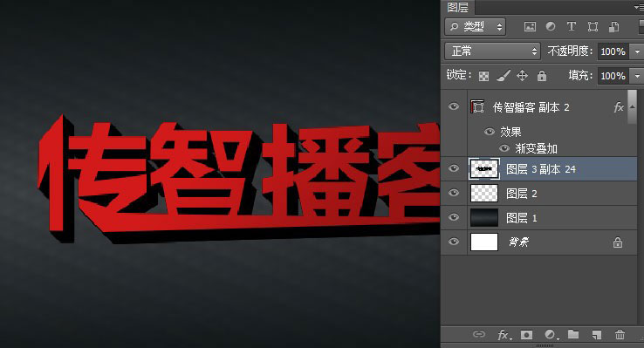Click the 不透明度 label
The height and width of the screenshot is (348, 644).
click(571, 51)
